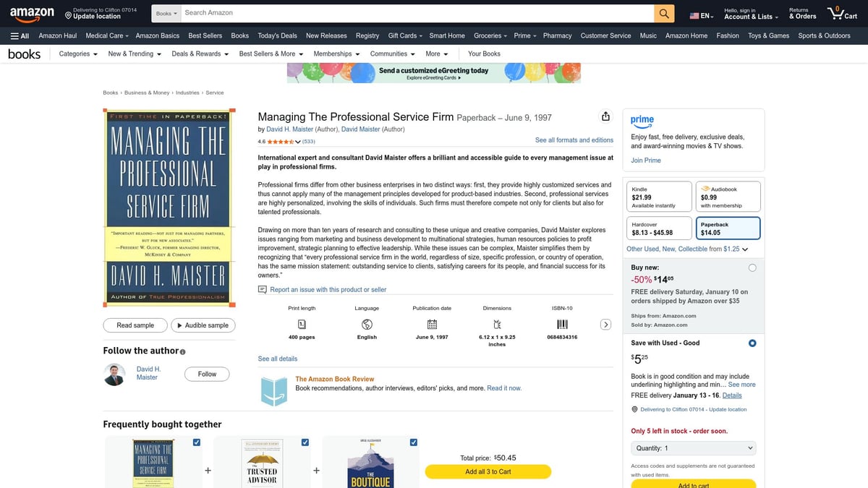This screenshot has width=868, height=488.
Task: Open See all formats and editions
Action: [574, 140]
